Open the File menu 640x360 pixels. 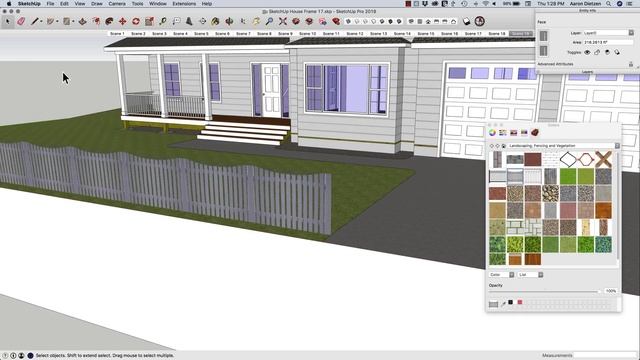50,4
